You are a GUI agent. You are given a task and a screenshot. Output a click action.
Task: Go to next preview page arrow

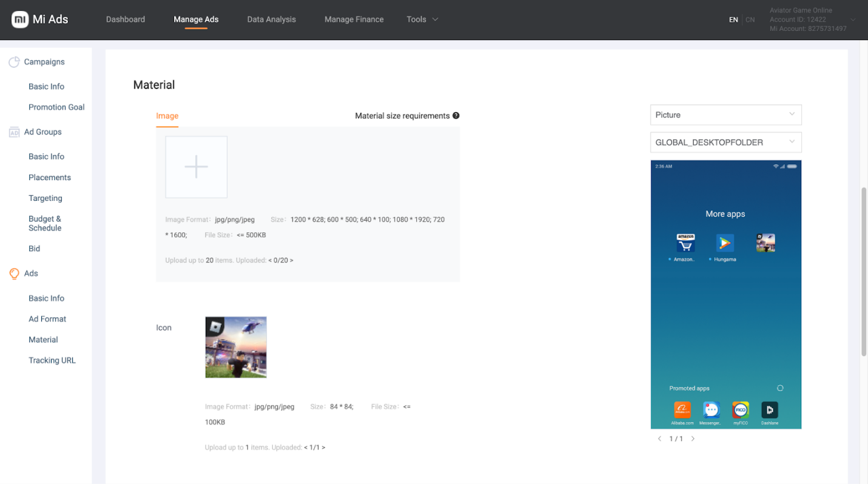(x=693, y=439)
